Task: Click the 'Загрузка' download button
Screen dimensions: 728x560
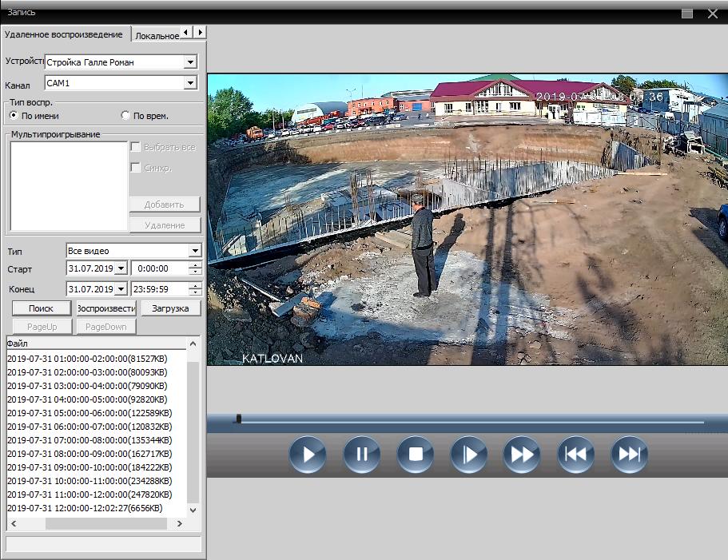Action: [x=170, y=308]
